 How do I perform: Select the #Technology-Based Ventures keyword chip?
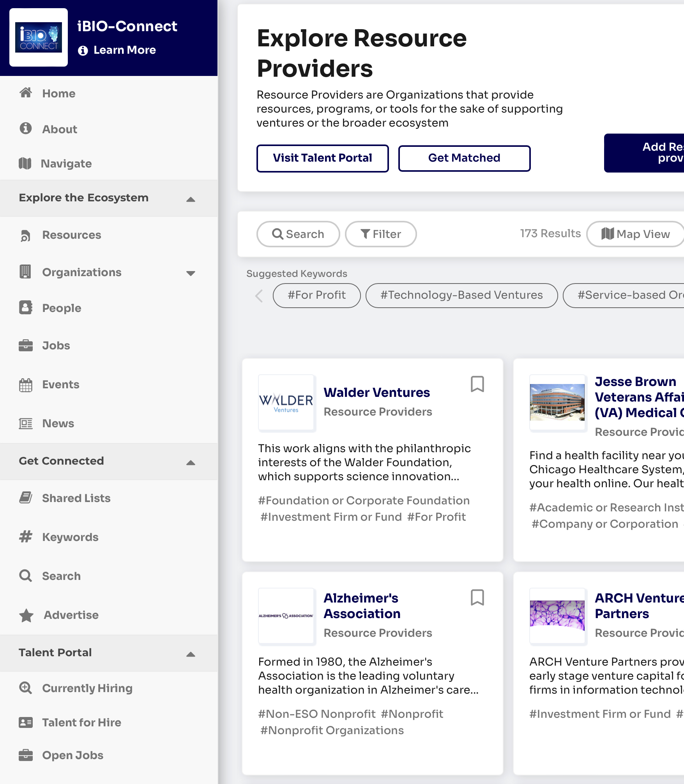tap(461, 295)
